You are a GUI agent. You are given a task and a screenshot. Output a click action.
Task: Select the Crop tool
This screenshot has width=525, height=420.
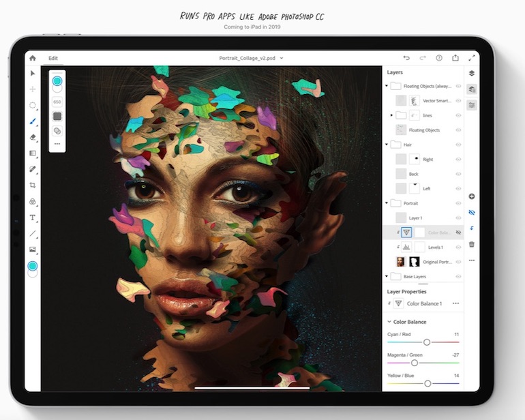[x=33, y=185]
